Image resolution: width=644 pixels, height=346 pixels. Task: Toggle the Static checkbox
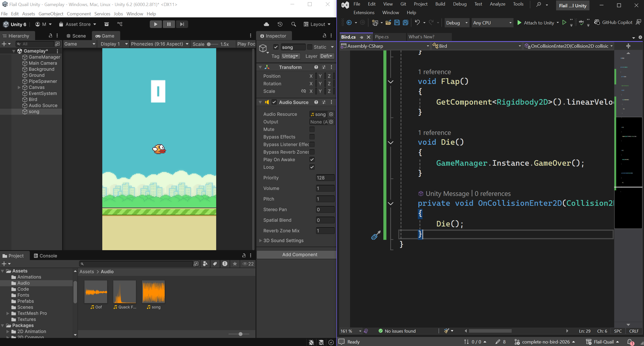[310, 47]
